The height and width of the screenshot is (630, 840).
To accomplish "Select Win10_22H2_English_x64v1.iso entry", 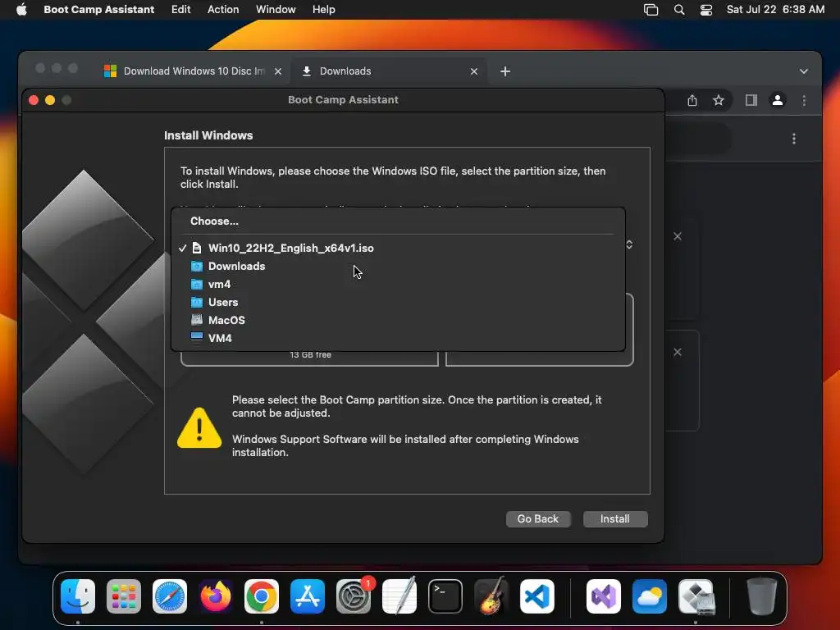I will (398, 248).
